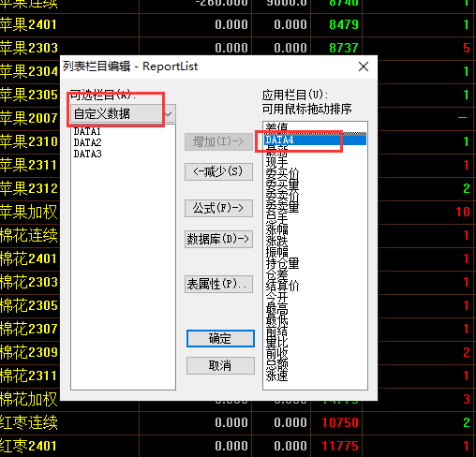Click the 苹果2304 row in quote table
Image resolution: width=476 pixels, height=457 pixels.
(x=29, y=71)
